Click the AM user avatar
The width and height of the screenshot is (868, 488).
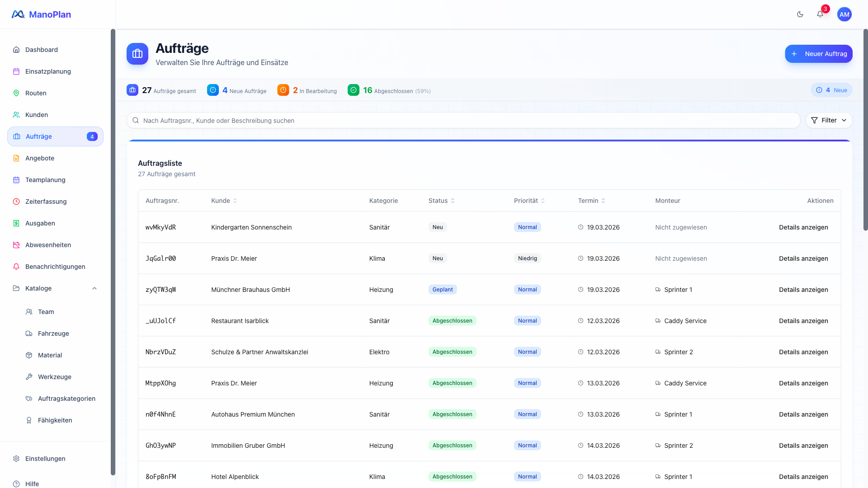[844, 14]
